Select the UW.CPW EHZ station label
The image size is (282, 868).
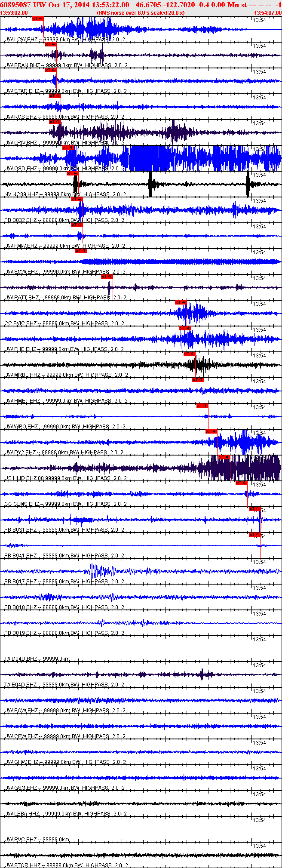[21, 736]
